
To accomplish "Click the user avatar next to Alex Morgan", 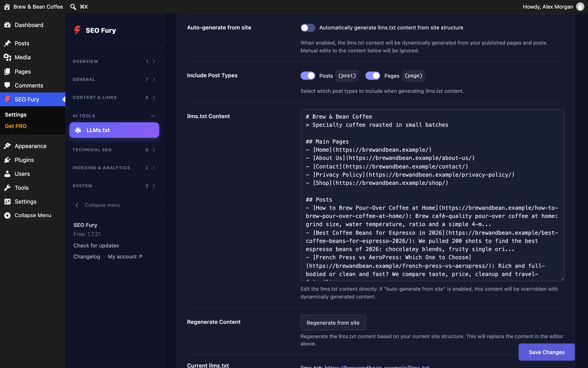I will click(580, 7).
